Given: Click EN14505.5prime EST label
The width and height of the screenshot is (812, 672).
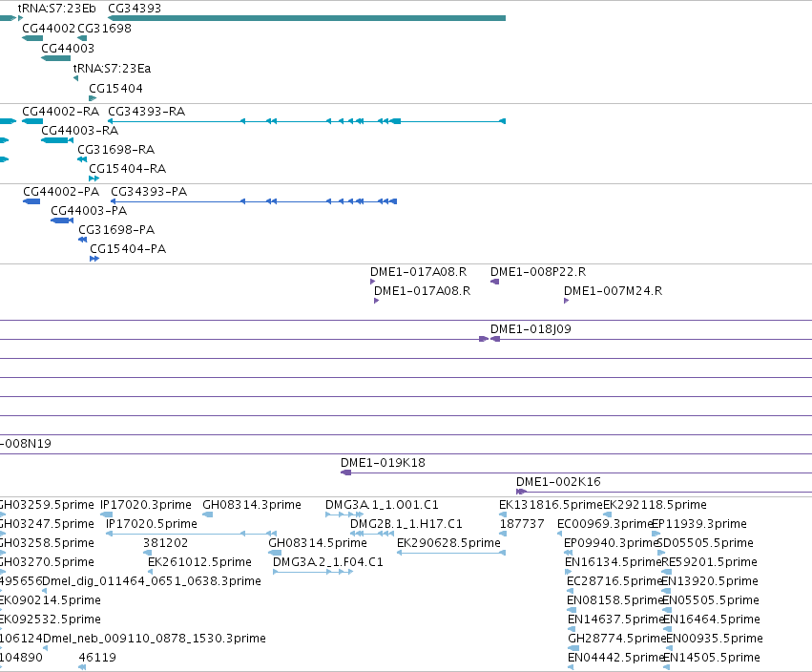Looking at the screenshot, I should 712,659.
